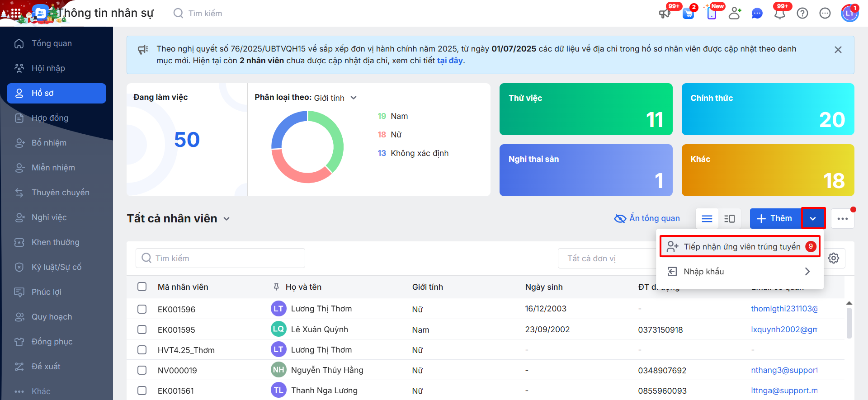Open the help question mark icon

tap(802, 13)
